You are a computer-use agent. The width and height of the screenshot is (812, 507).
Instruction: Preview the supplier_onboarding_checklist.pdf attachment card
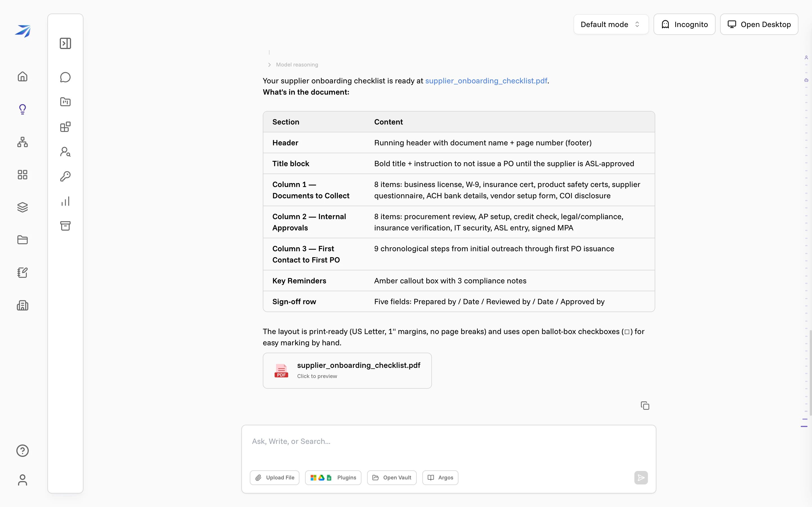(x=347, y=370)
